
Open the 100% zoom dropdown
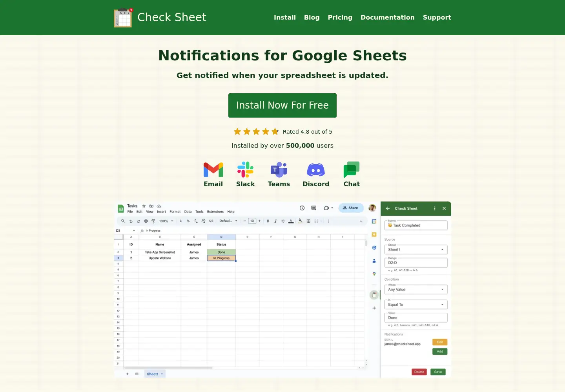[x=166, y=221]
